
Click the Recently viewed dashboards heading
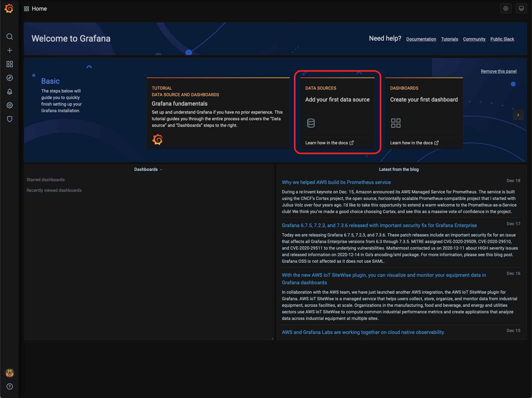[x=54, y=190]
